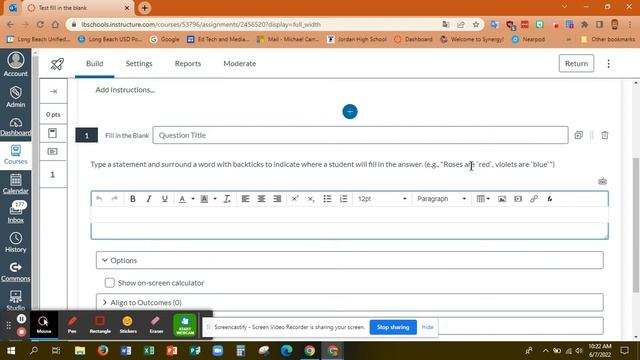This screenshot has height=360, width=640.
Task: Apply the background highlight color swatch
Action: coord(204,199)
